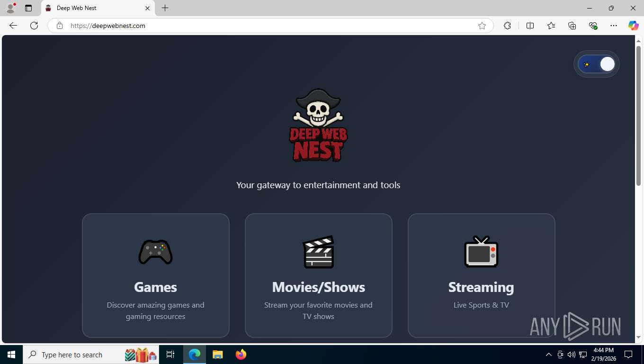Open the notification center
Screen dimensions: 644x364
coord(628,355)
